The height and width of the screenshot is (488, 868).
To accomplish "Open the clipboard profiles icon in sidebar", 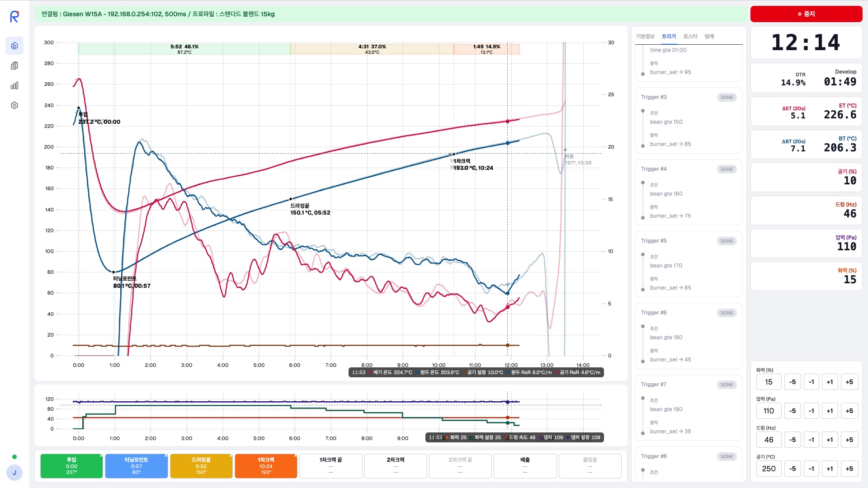I will pos(14,66).
